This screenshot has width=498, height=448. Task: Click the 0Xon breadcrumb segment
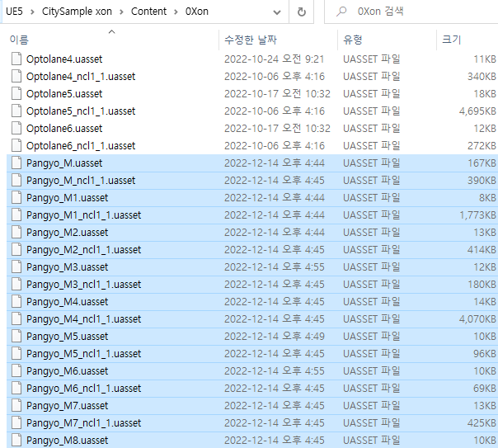[197, 12]
